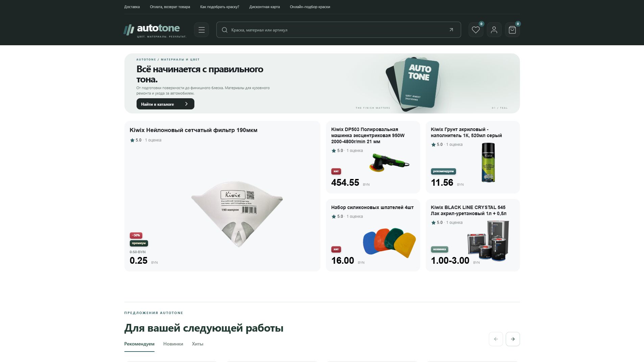The width and height of the screenshot is (644, 362).
Task: Open 'Онлайн-подбор краски' link
Action: click(310, 7)
